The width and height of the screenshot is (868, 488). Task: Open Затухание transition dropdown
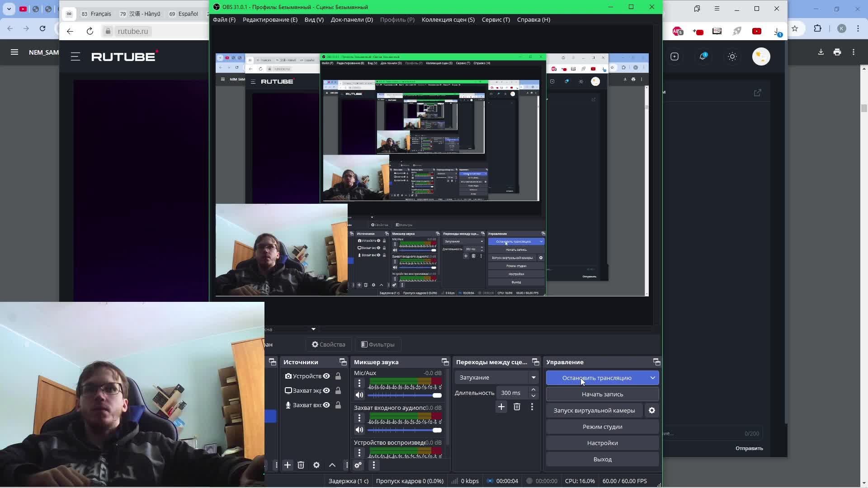pos(496,377)
